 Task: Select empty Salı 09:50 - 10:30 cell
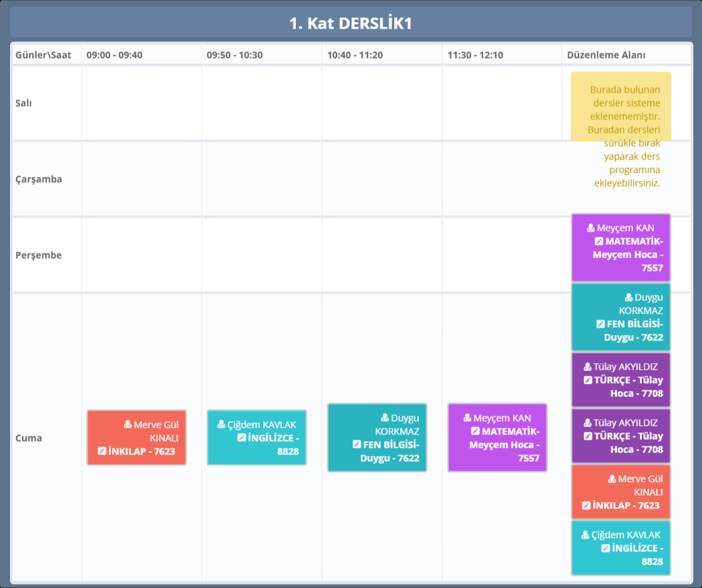[x=261, y=103]
